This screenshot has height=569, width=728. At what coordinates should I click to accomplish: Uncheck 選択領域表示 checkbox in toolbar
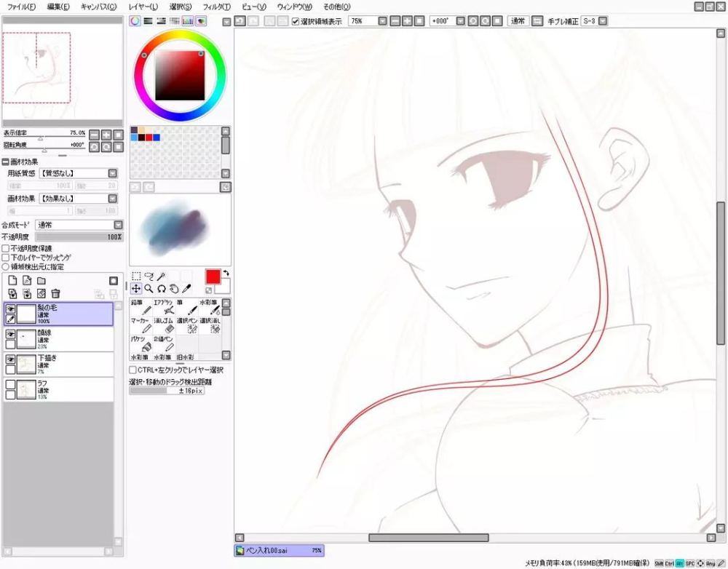296,21
